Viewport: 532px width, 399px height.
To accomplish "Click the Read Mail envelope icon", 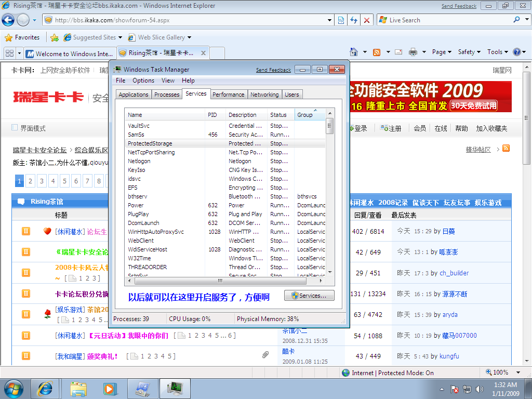I will [x=398, y=52].
